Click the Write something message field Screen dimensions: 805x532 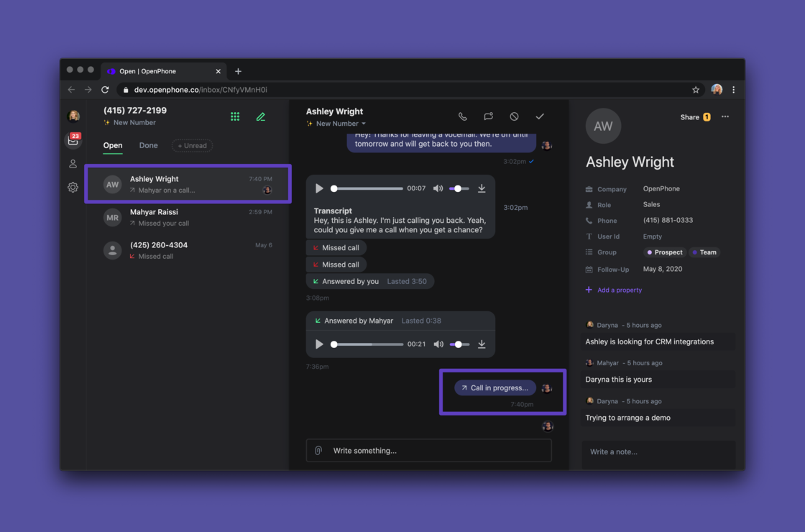click(x=428, y=450)
